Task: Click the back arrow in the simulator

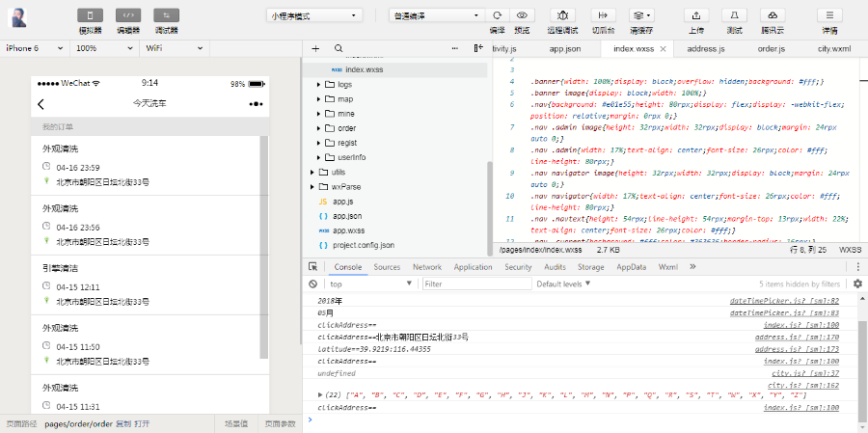Action: click(x=41, y=104)
